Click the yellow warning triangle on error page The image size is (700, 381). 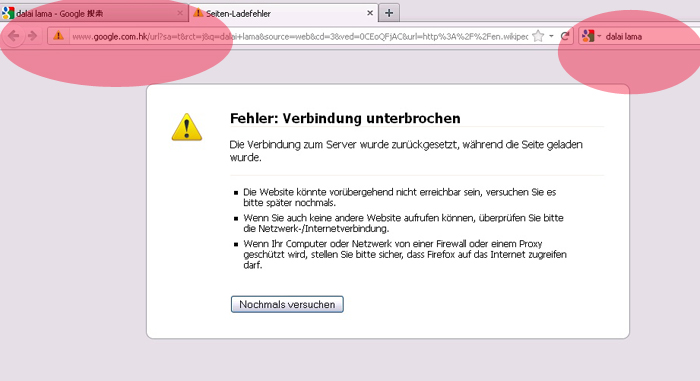tap(187, 127)
